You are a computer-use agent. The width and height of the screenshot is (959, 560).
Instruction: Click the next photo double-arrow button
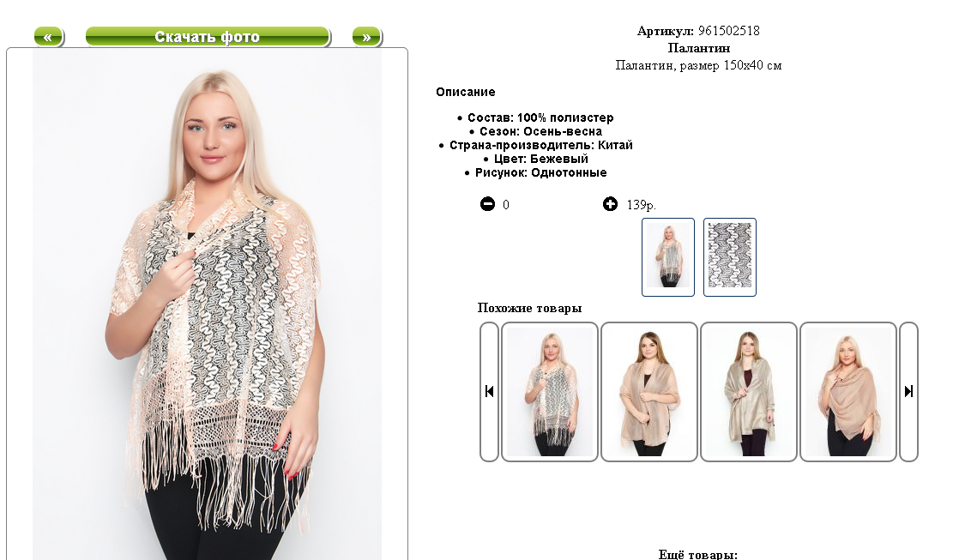click(367, 37)
